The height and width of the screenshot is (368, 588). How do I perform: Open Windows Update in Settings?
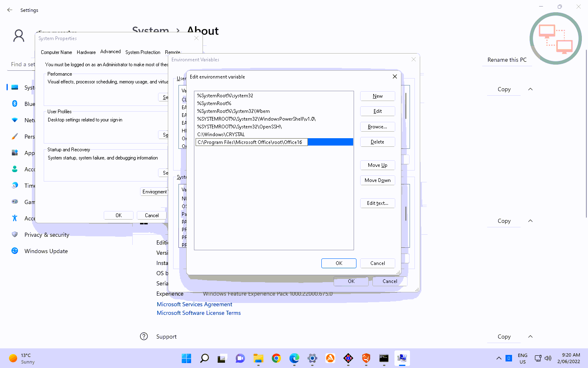coord(46,251)
